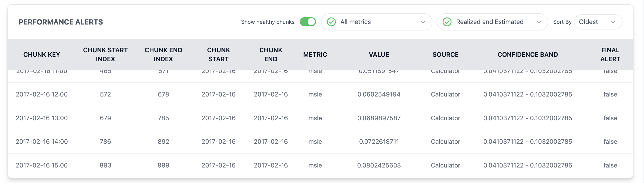Select chunk key 2017-02-16 14:00
Viewport: 644px width, 183px height.
click(42, 141)
